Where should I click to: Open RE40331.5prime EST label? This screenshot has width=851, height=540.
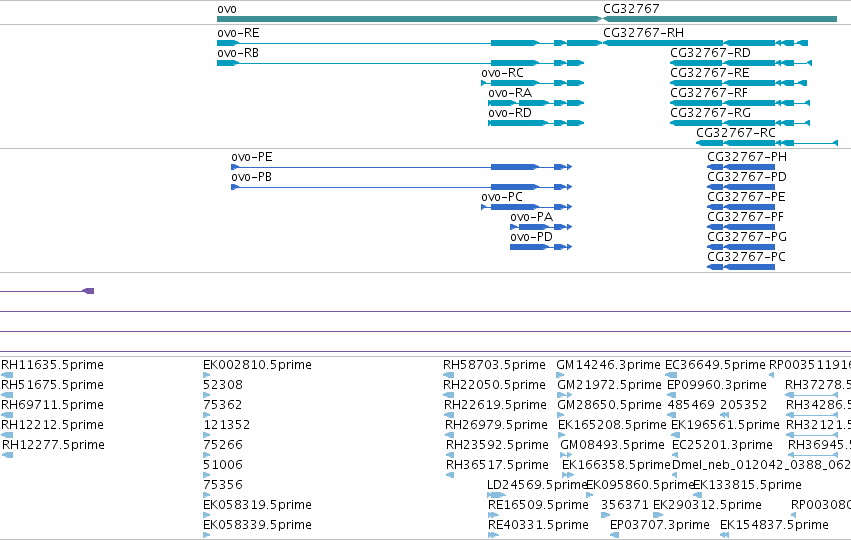(538, 526)
